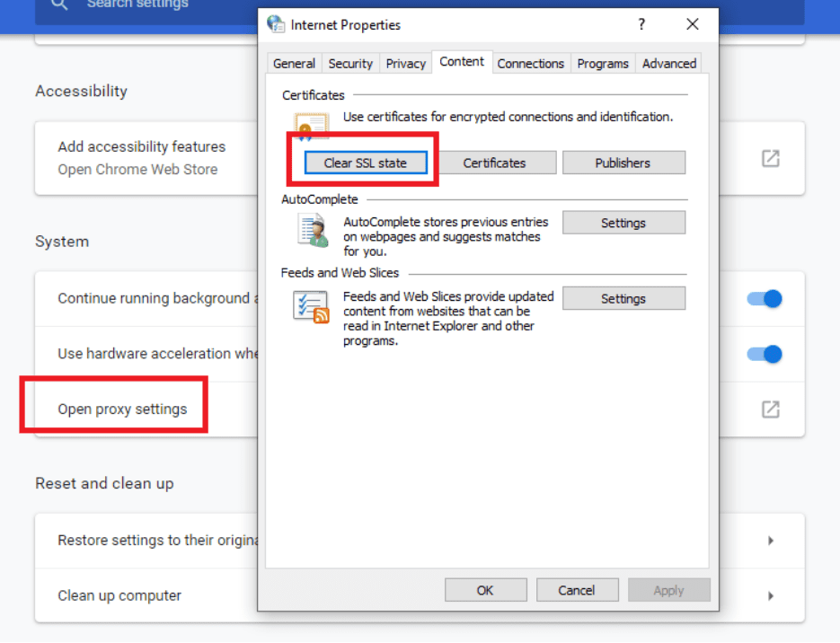
Task: Select the Content tab
Action: point(462,62)
